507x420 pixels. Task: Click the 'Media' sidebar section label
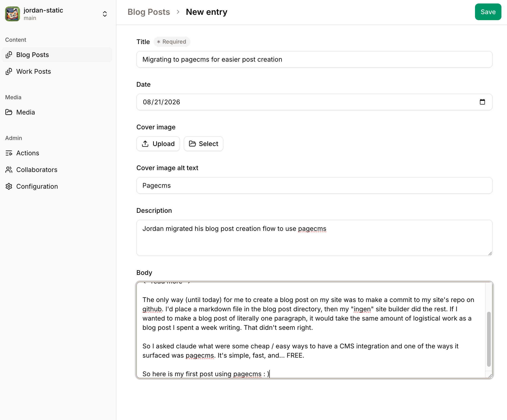(x=13, y=97)
